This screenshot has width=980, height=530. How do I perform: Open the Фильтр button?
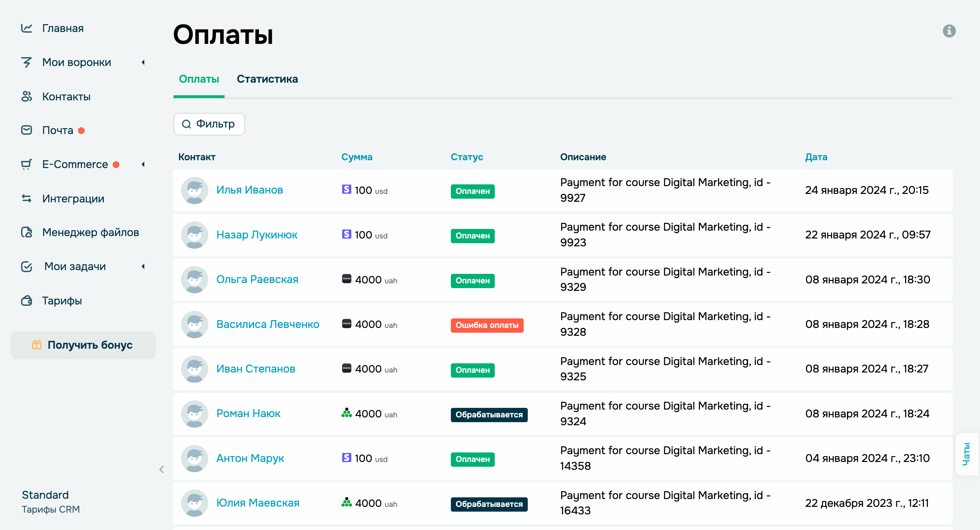[x=209, y=124]
